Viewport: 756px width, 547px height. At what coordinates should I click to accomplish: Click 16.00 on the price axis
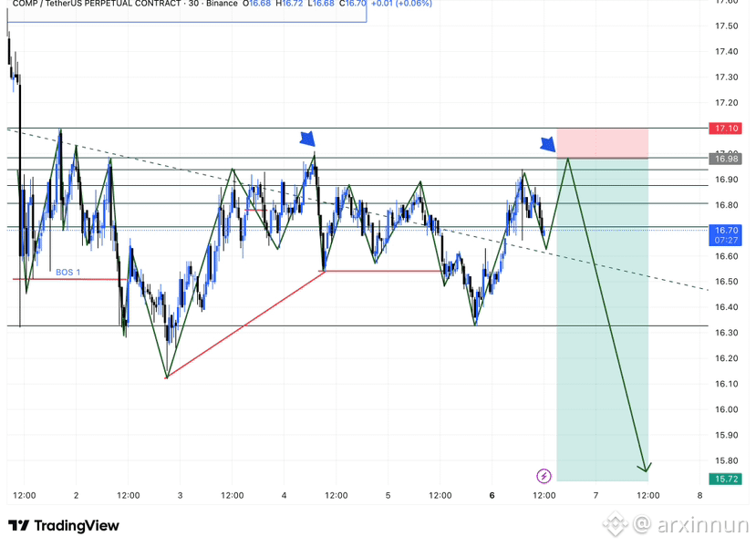726,409
